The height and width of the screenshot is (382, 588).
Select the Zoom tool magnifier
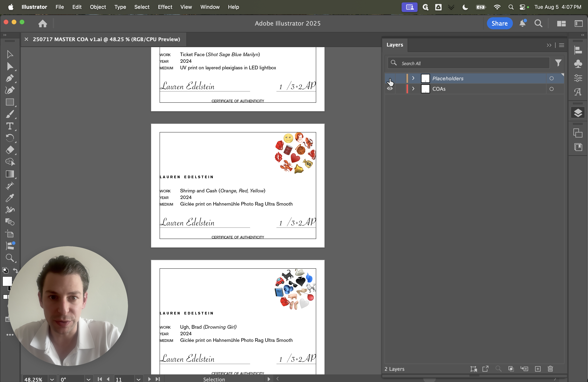click(10, 258)
